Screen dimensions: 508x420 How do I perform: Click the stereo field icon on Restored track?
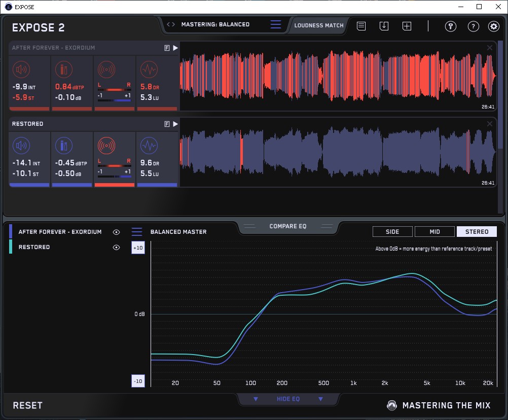coord(106,146)
